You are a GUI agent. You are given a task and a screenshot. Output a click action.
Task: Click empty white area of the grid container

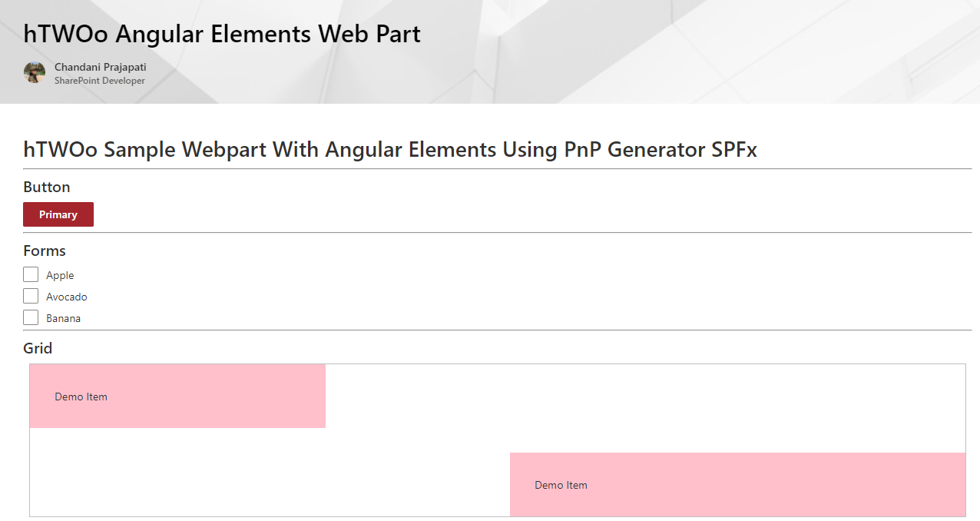coord(645,407)
